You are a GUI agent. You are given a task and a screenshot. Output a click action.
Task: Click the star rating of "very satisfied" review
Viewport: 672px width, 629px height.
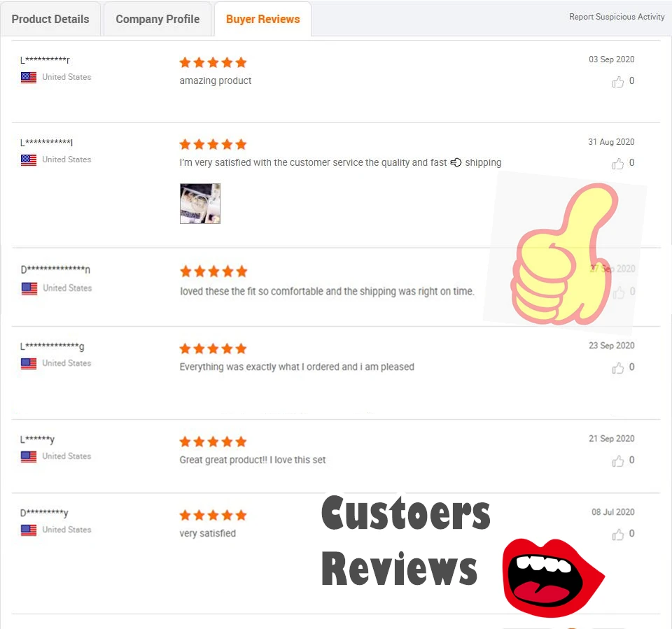click(213, 515)
